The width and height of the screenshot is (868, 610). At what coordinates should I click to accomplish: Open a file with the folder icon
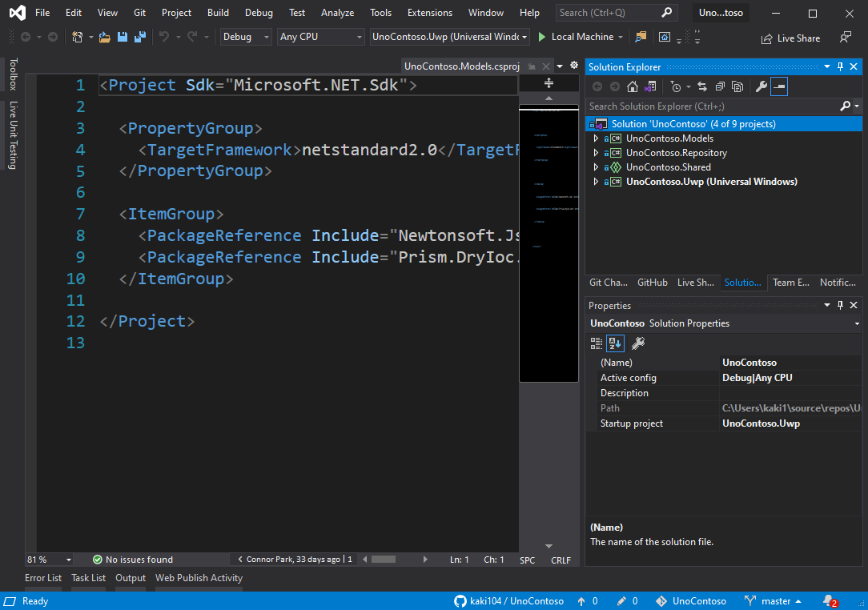104,37
